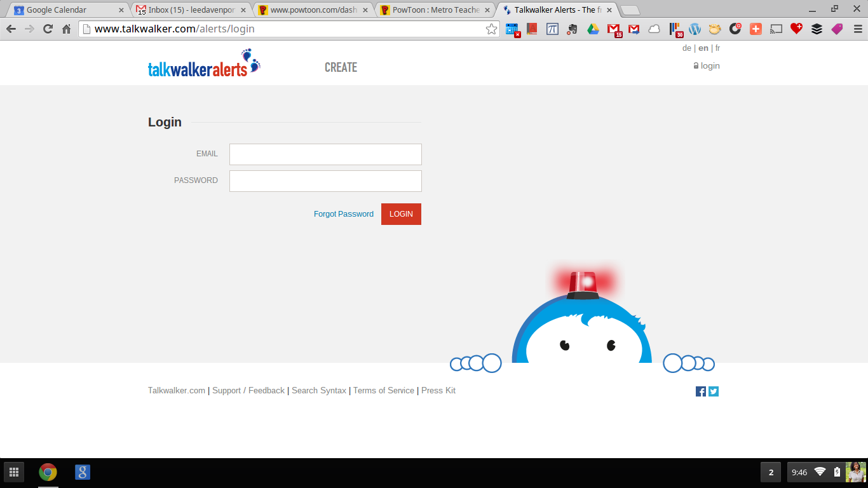Click the clock showing 9:46
Viewport: 868px width, 488px height.
pos(799,472)
